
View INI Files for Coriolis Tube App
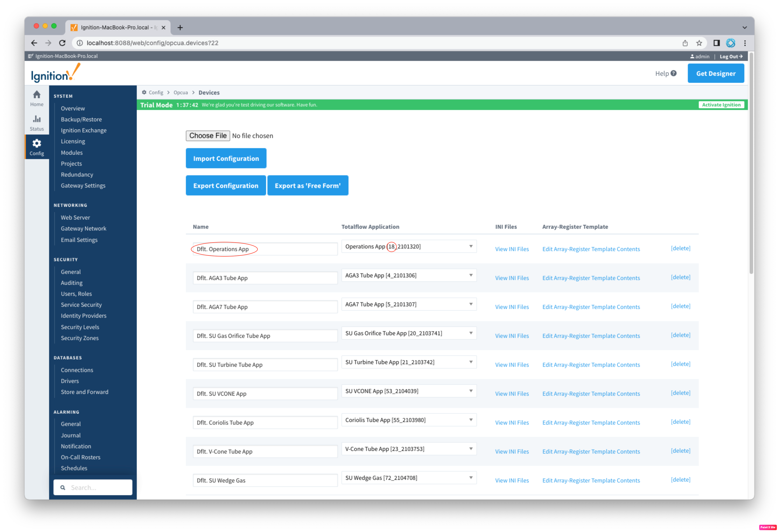[x=512, y=422]
